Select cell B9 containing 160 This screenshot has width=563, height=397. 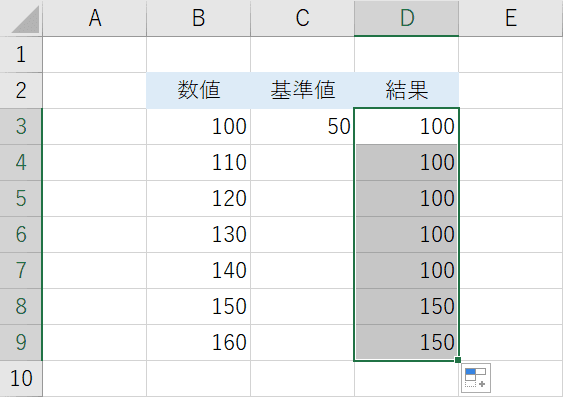coord(199,342)
